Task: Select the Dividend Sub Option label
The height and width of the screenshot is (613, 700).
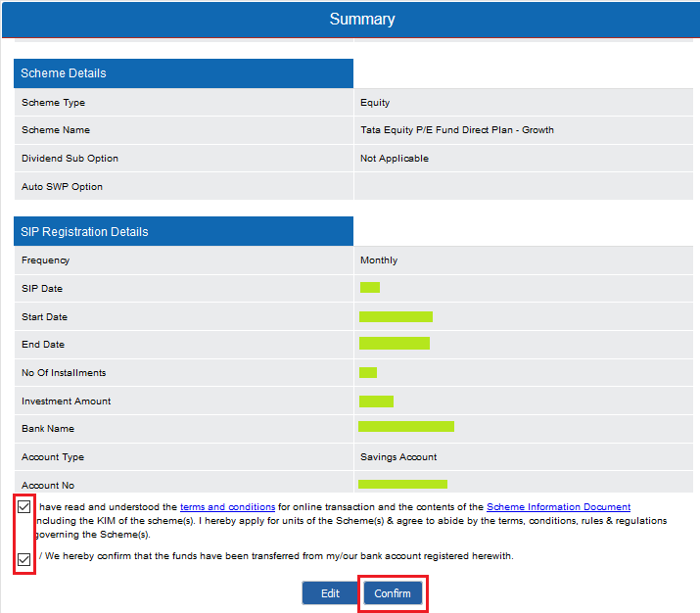Action: [70, 159]
